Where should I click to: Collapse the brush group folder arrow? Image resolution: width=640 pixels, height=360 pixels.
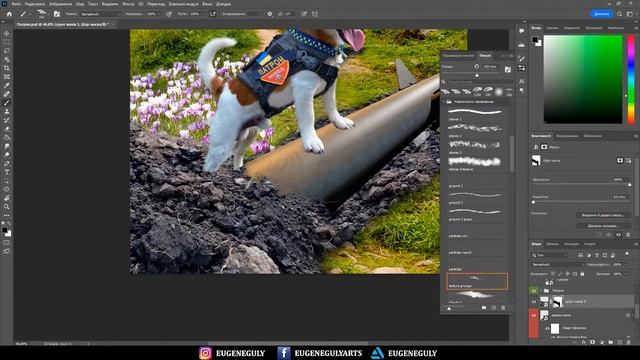click(444, 102)
